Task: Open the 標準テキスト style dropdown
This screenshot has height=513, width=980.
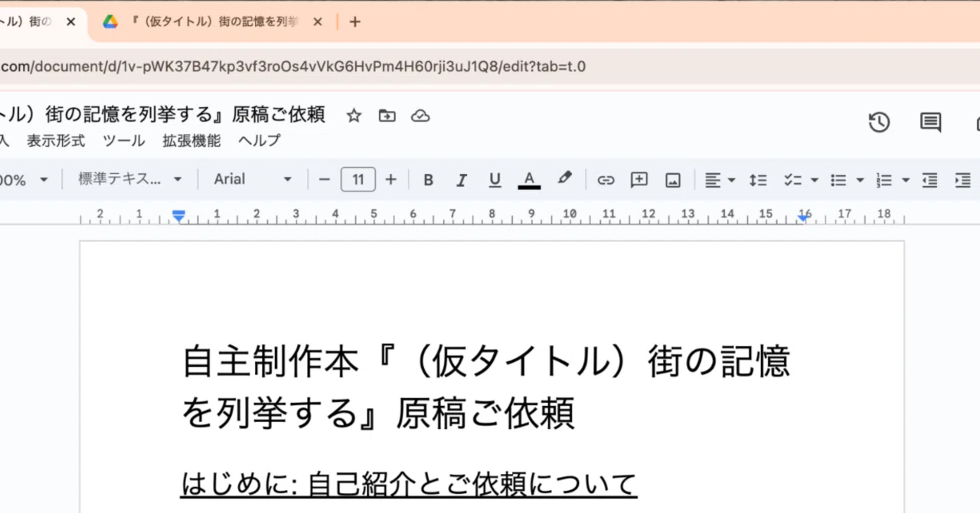Action: [129, 179]
